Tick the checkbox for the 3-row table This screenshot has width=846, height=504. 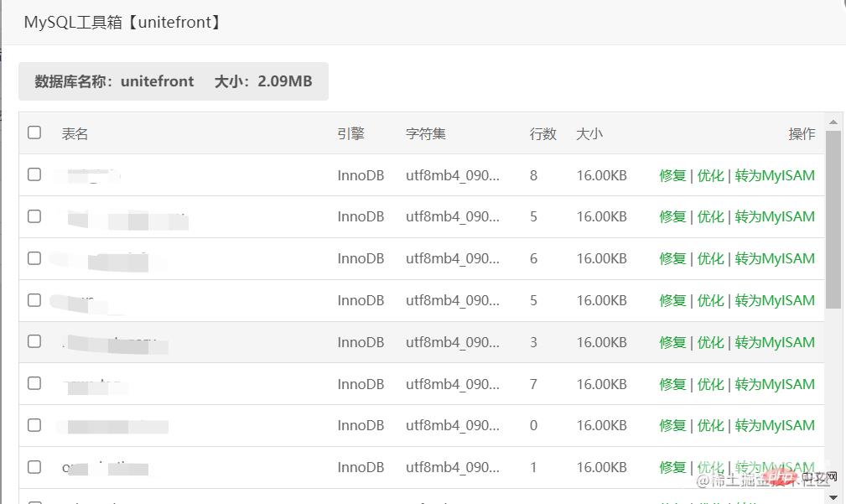[34, 341]
